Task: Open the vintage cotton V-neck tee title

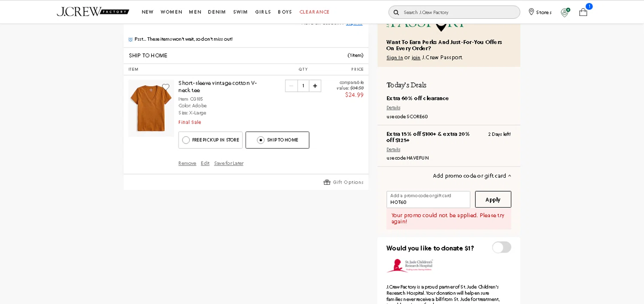Action: 218,87
